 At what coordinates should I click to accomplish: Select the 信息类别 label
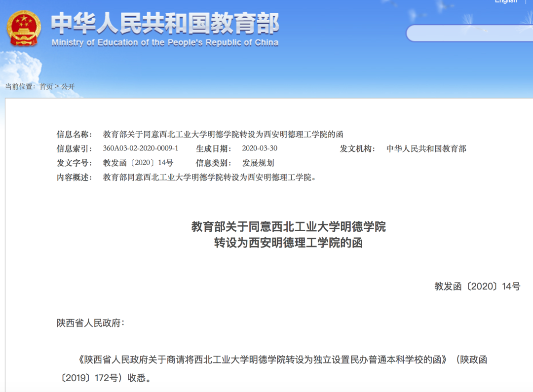click(214, 163)
